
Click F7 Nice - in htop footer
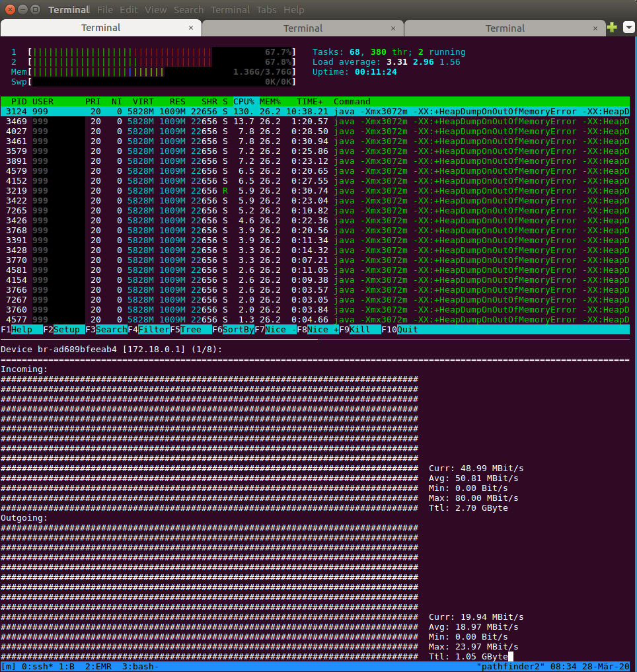[x=276, y=330]
